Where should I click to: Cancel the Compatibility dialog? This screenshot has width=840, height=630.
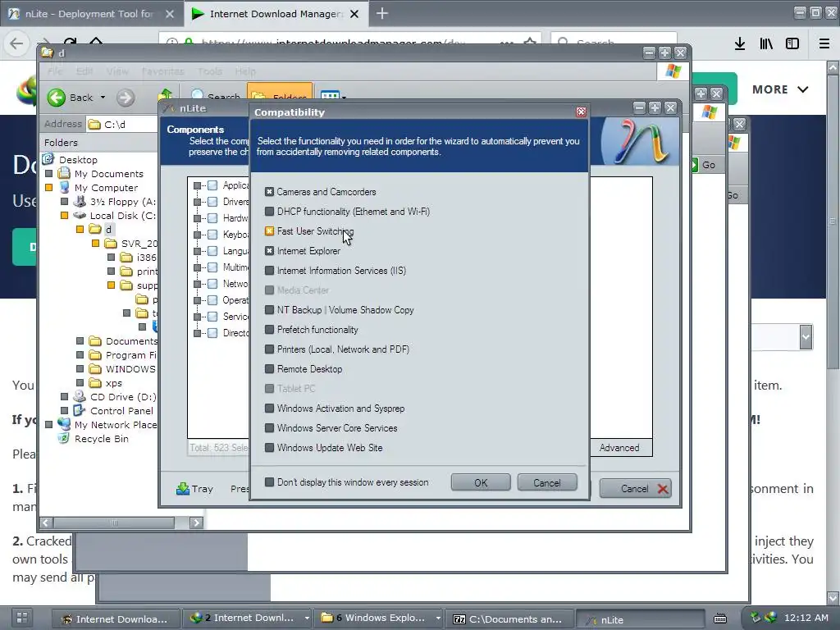click(547, 482)
